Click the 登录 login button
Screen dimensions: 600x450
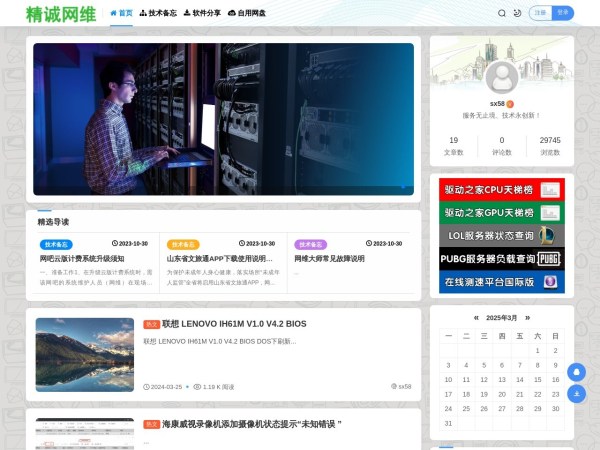(564, 13)
